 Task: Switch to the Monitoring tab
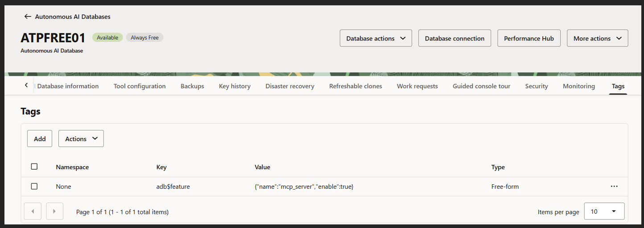point(578,86)
